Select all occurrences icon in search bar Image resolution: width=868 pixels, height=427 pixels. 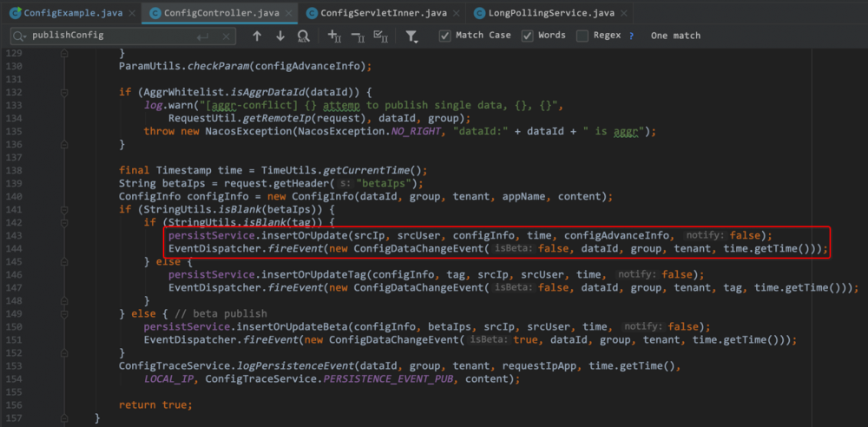coord(380,36)
